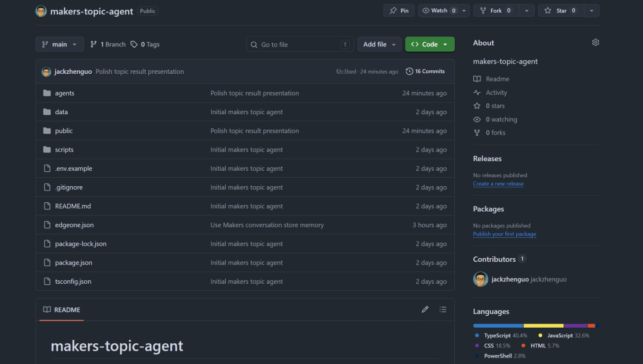643x364 pixels.
Task: Open the PowerShell 2.8% language entry
Action: pyautogui.click(x=500, y=356)
